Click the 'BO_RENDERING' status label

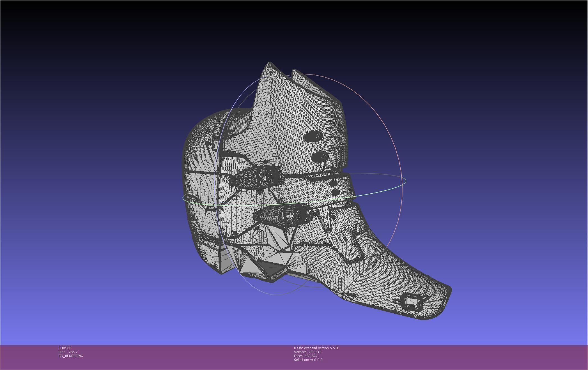(71, 356)
